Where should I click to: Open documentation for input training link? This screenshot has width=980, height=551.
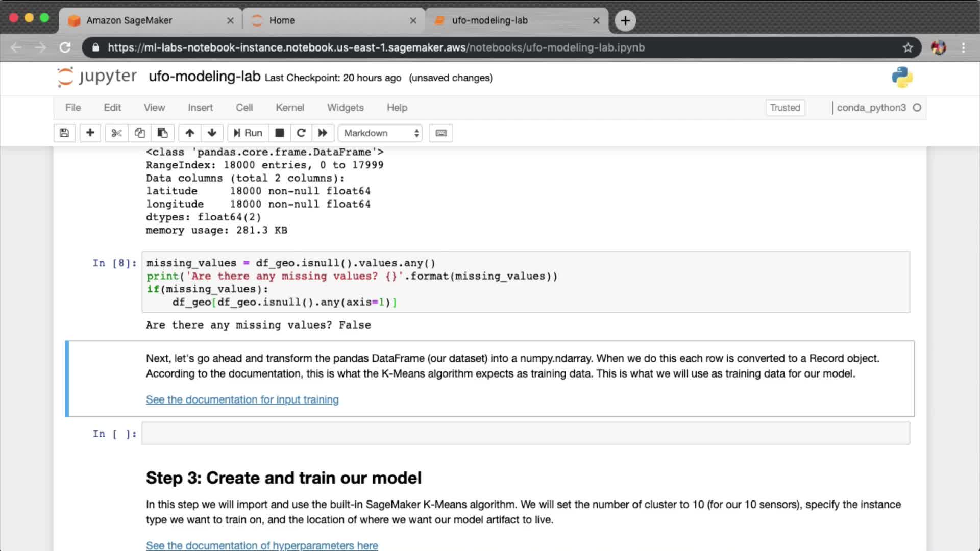tap(242, 399)
